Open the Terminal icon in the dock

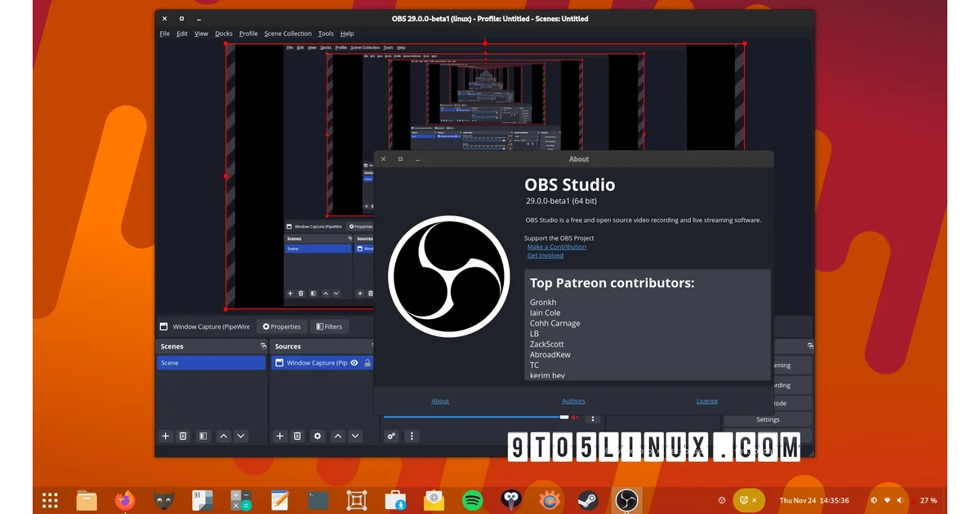coord(318,500)
